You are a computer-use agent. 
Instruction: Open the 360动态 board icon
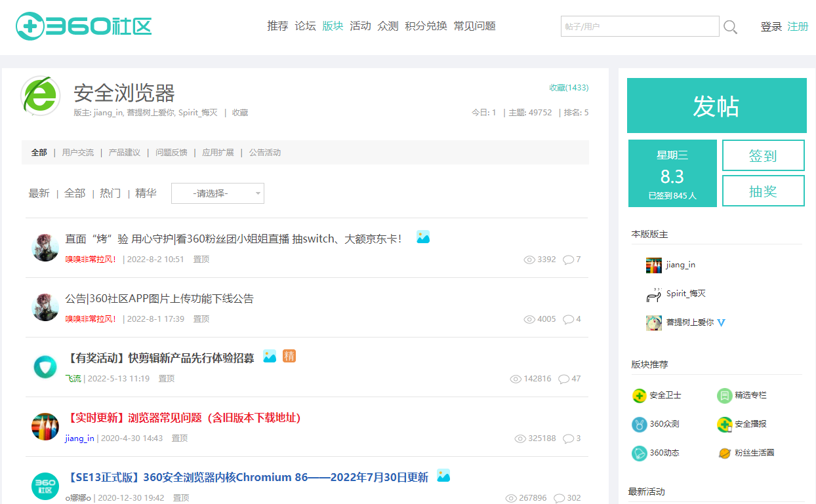click(x=639, y=454)
